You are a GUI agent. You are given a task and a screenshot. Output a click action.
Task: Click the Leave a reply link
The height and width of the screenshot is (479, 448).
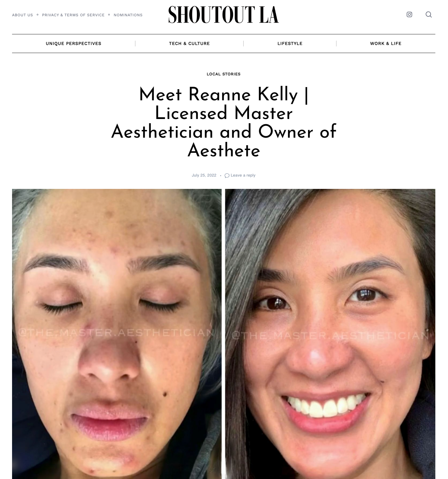[243, 175]
